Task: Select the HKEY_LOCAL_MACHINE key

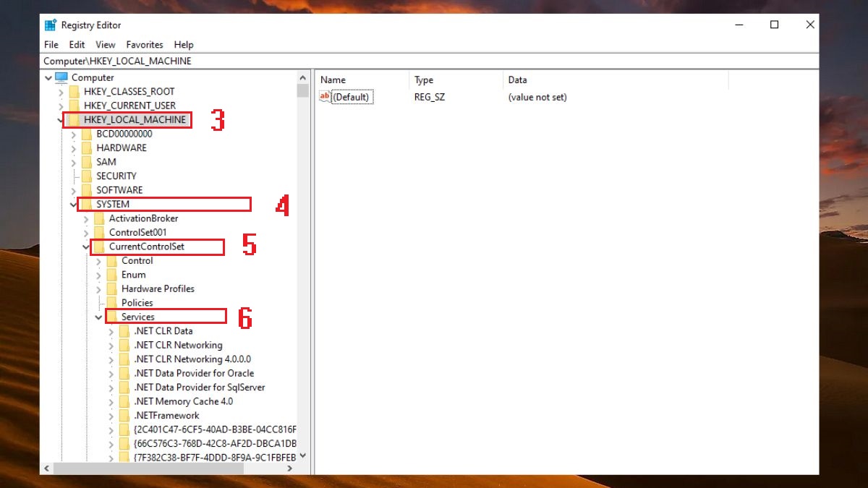Action: click(x=135, y=120)
